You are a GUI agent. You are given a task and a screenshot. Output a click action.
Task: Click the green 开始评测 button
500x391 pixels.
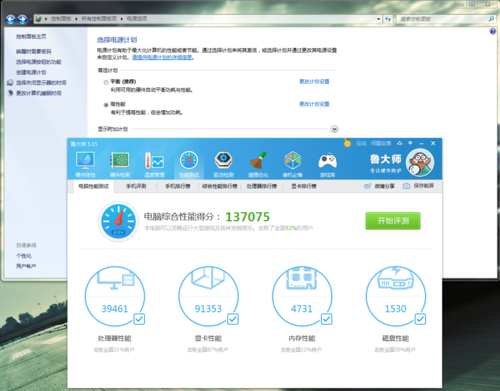pyautogui.click(x=393, y=221)
